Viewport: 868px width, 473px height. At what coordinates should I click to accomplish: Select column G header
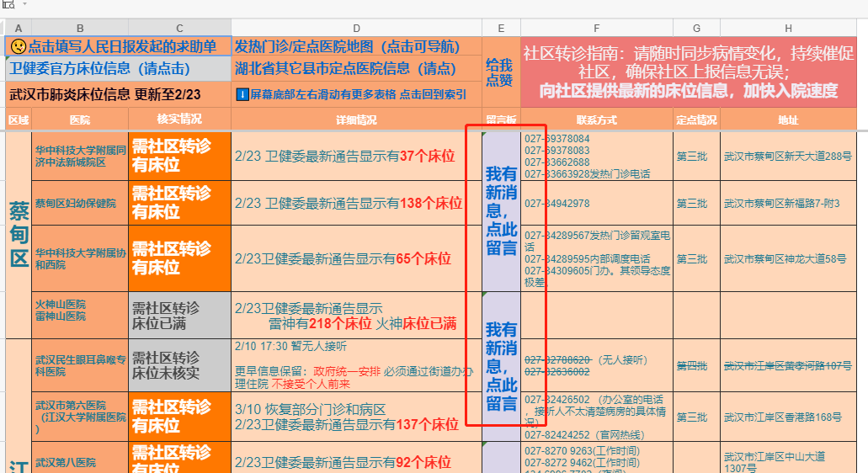click(x=696, y=29)
